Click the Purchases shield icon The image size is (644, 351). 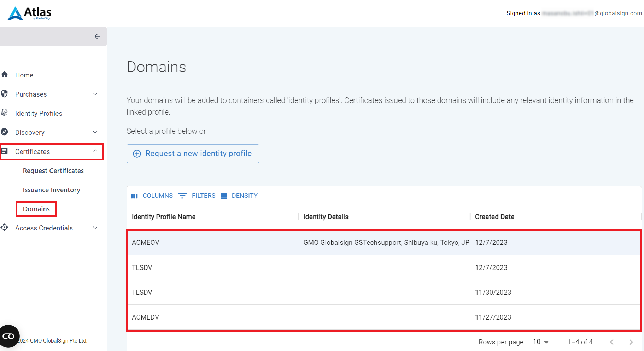point(5,94)
